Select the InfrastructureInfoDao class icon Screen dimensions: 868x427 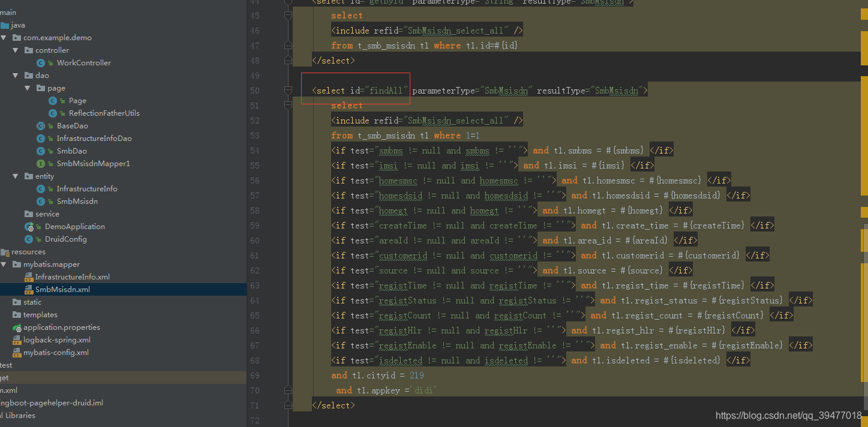41,139
